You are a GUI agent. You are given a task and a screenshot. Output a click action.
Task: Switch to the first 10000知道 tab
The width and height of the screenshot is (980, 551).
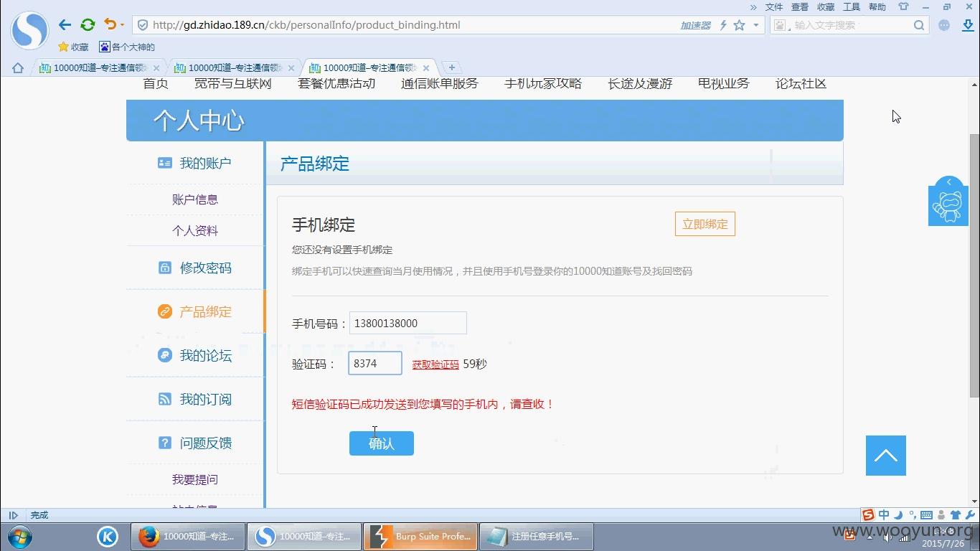click(93, 68)
